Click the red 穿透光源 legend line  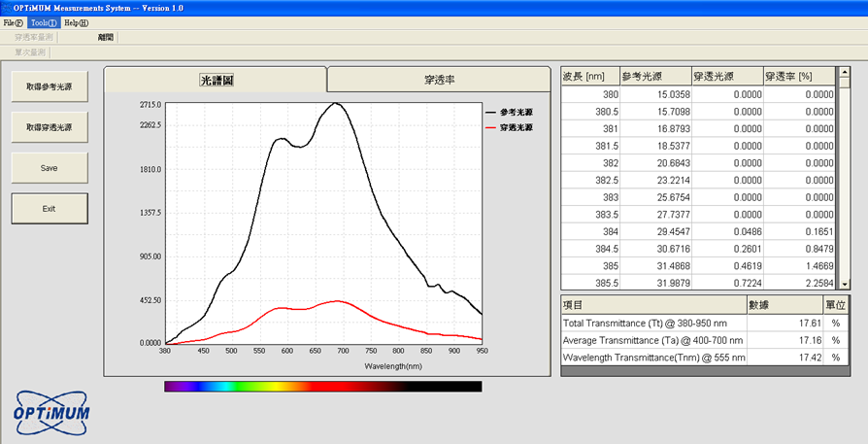[x=489, y=127]
